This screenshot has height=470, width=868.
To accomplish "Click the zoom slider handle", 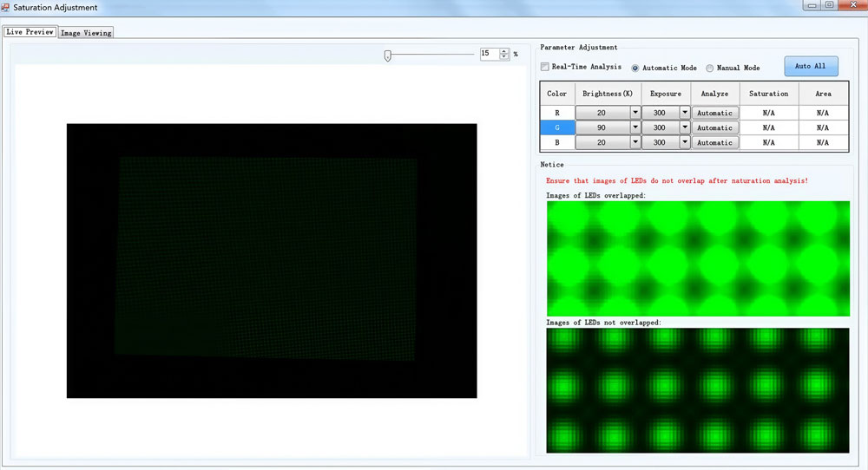I will [387, 55].
